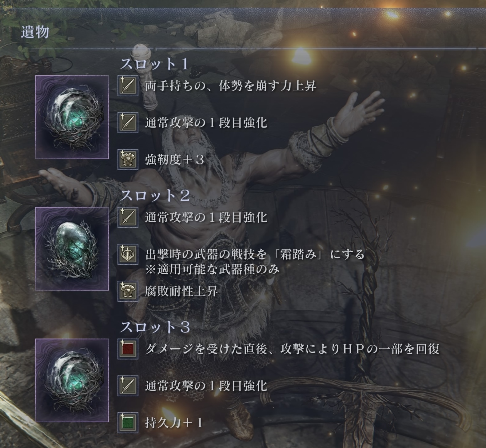Click the 持久力+1 effect text
This screenshot has height=448, width=486.
[x=174, y=422]
